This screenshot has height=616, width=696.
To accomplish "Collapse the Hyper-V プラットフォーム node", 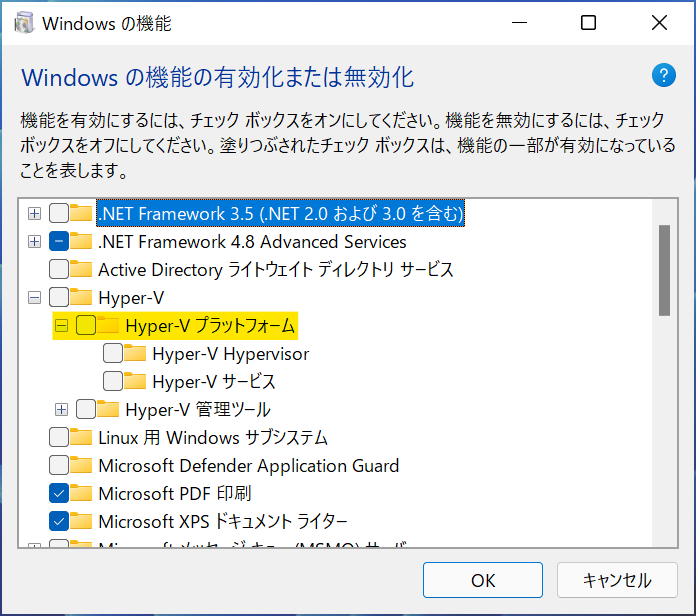I will (x=61, y=326).
